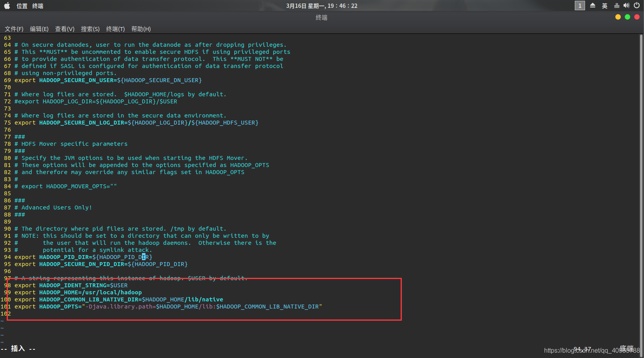Click the power icon
Screen dimensions: 644x358
(x=637, y=6)
